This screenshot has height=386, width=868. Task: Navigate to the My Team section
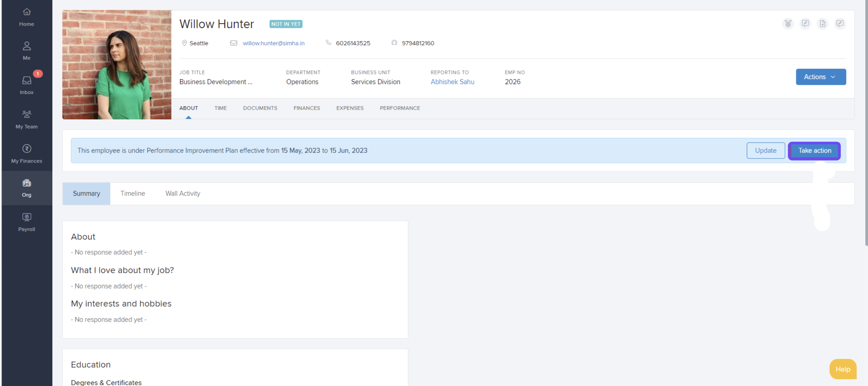tap(26, 119)
